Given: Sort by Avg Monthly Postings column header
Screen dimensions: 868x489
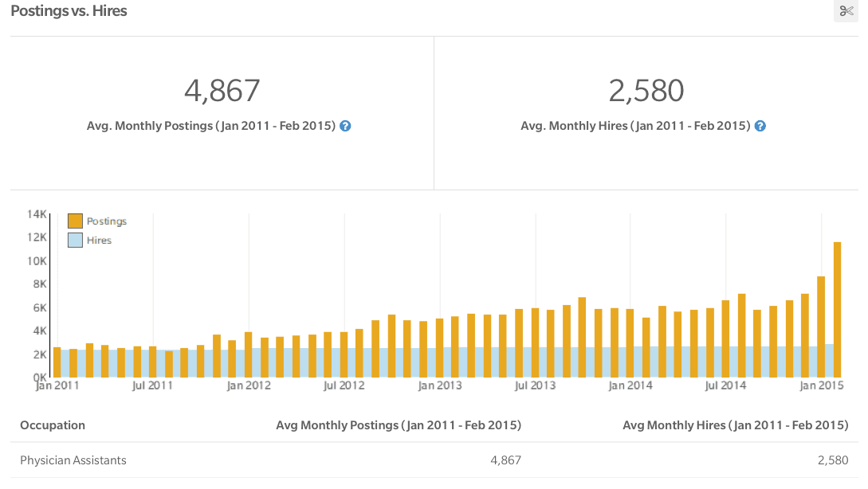Looking at the screenshot, I should (x=399, y=425).
